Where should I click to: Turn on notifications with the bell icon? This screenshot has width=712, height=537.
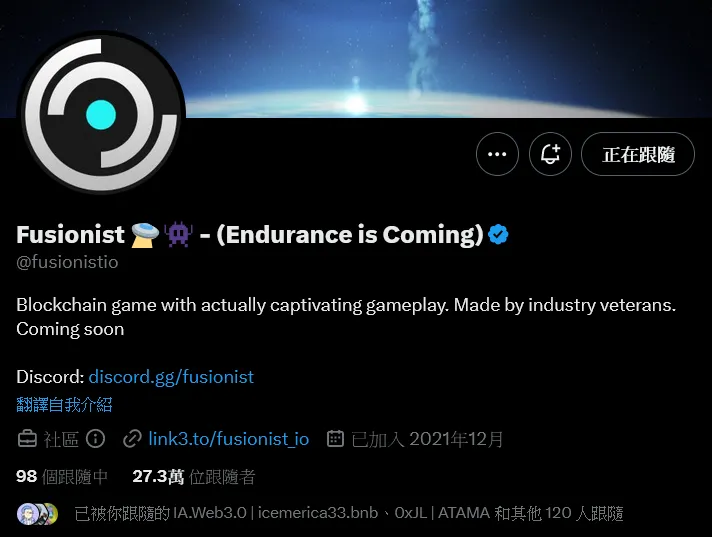point(550,154)
